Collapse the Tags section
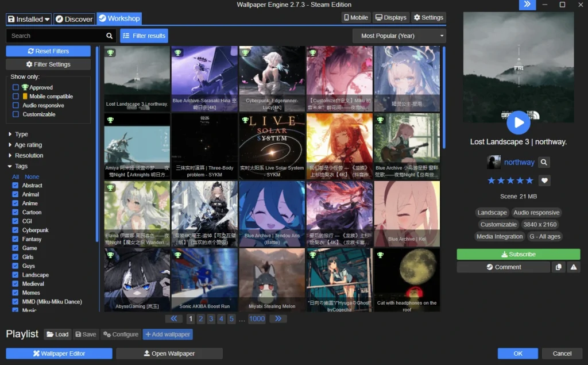588x365 pixels. (x=18, y=166)
